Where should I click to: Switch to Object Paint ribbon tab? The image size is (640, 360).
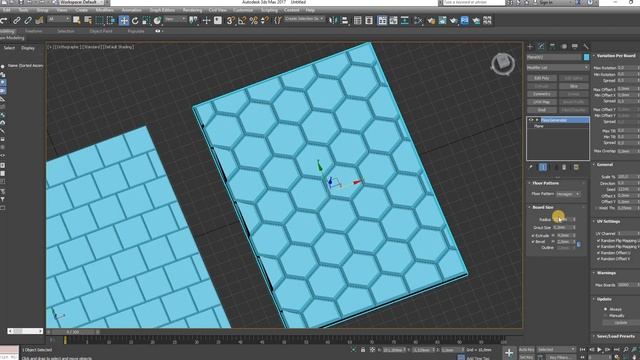(101, 31)
